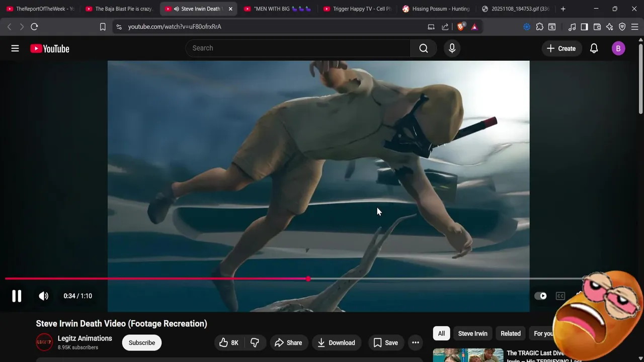Toggle the browser sidebar panel

coord(584,27)
